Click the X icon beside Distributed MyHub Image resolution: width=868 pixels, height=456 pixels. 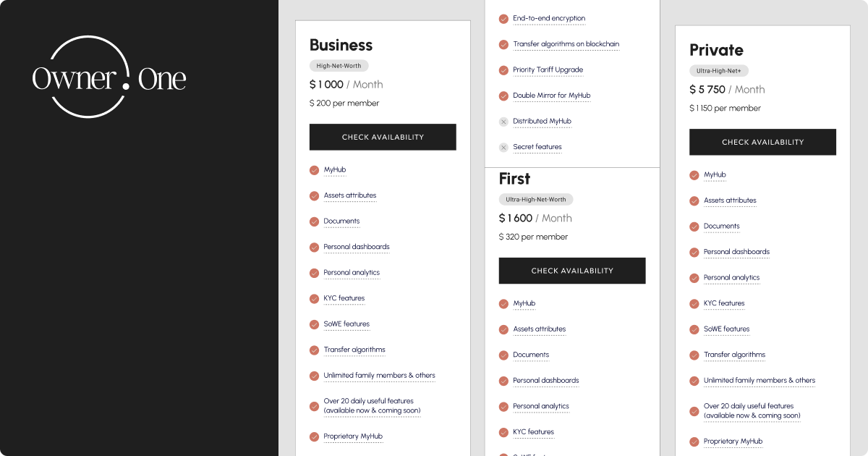tap(503, 122)
